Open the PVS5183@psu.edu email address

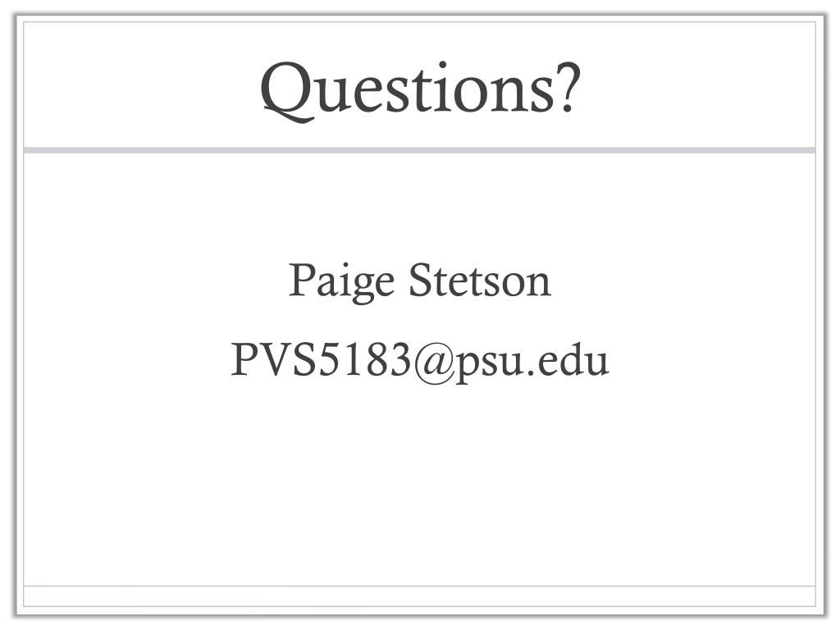(420, 361)
